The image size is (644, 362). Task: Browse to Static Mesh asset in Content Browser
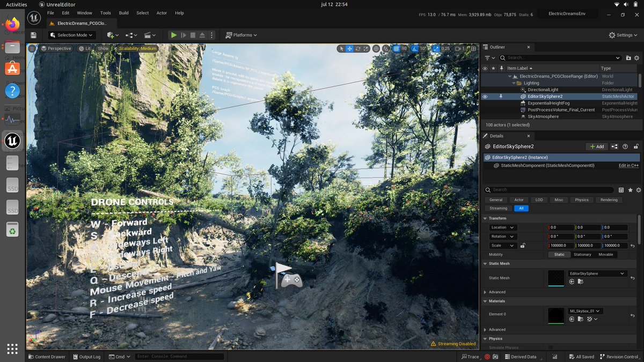tap(580, 282)
